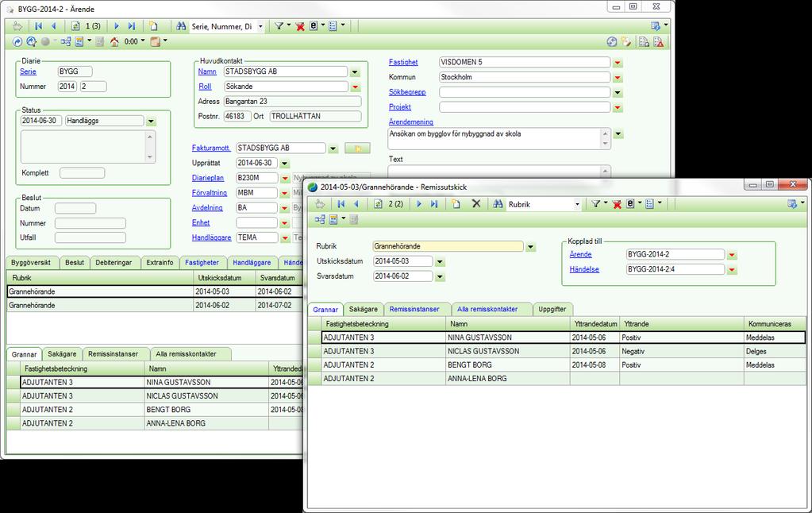
Task: Click binoculars search icon in Remissutskick window
Action: [x=498, y=204]
